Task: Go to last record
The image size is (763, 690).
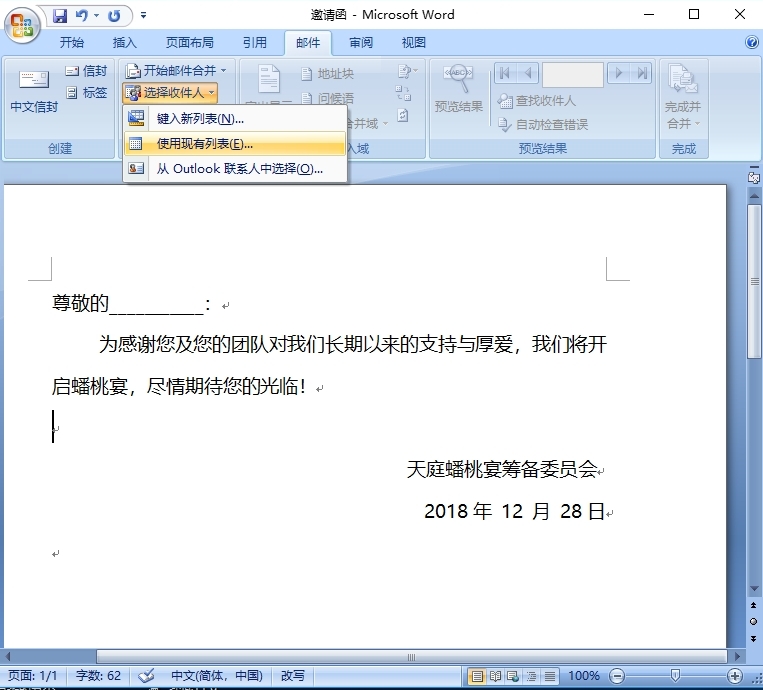Action: tap(641, 73)
